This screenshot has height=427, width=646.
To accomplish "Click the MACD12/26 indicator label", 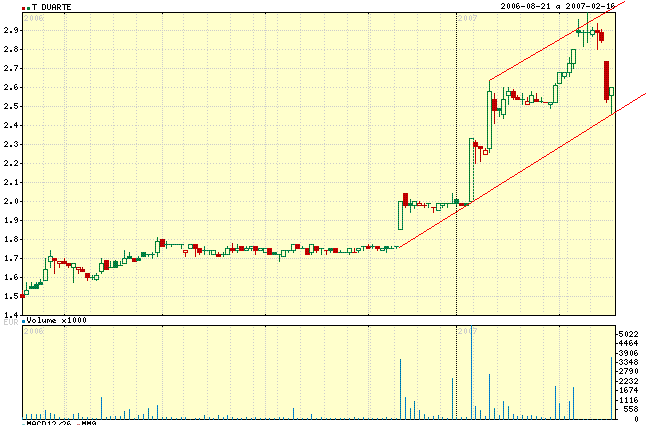I will (49, 424).
